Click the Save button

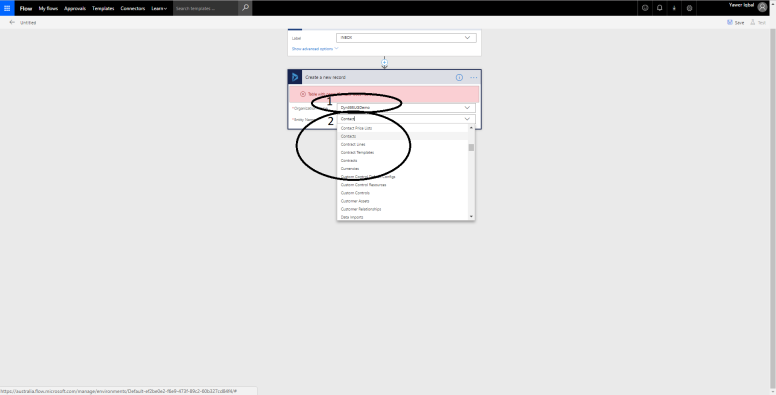(735, 22)
